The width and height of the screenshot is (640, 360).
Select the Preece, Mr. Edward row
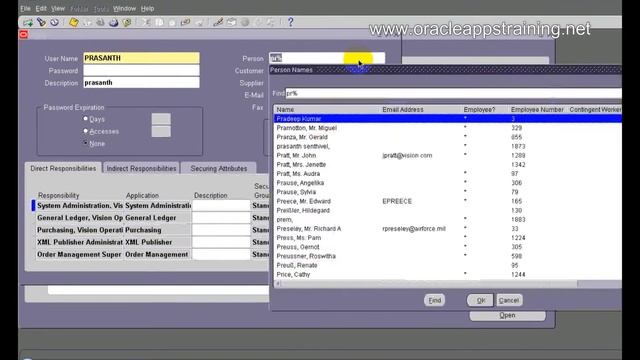[448, 201]
